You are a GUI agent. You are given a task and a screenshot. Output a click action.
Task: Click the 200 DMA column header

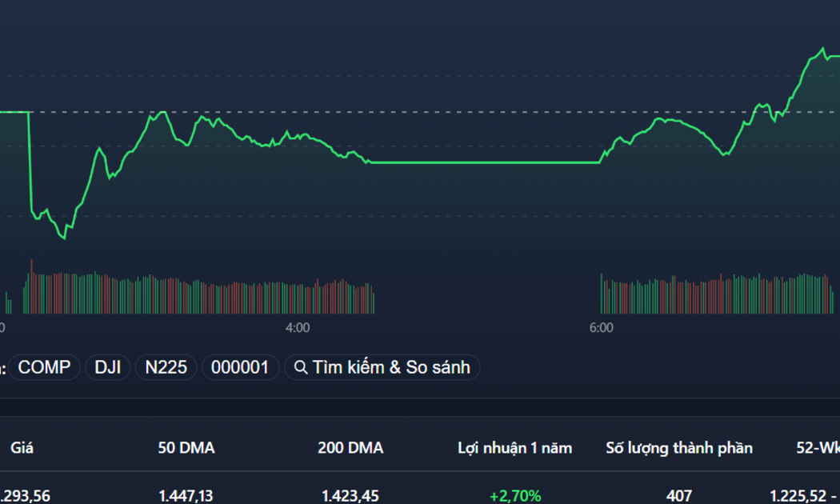350,448
